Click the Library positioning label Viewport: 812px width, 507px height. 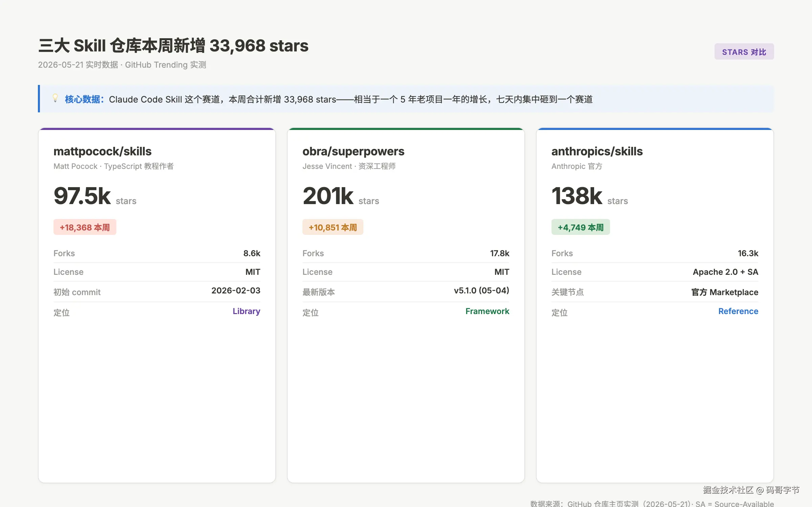point(246,311)
